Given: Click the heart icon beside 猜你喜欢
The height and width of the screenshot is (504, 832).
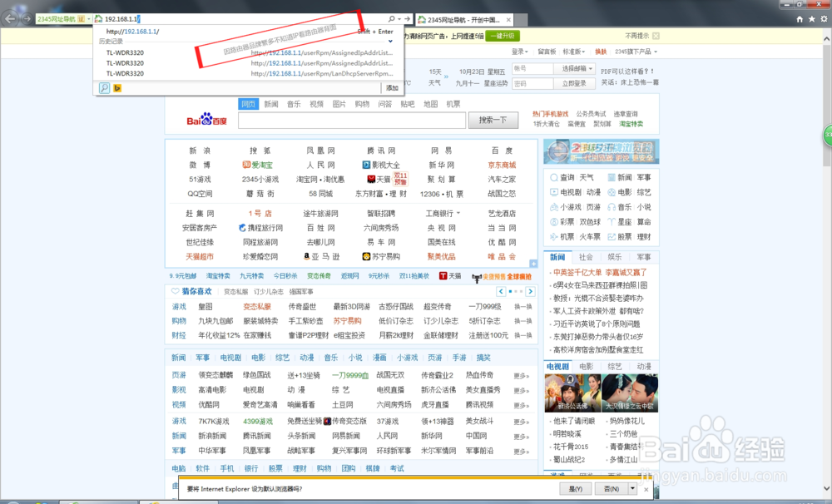Looking at the screenshot, I should click(x=175, y=291).
